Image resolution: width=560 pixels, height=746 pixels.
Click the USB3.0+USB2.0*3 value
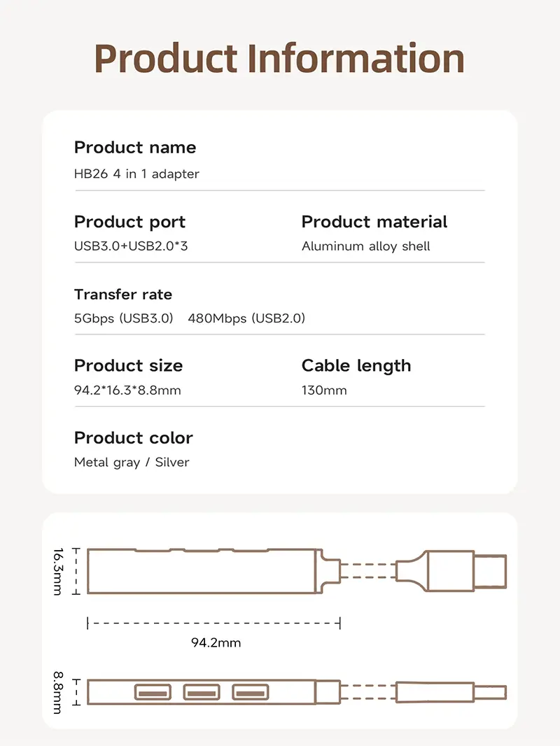tap(131, 246)
